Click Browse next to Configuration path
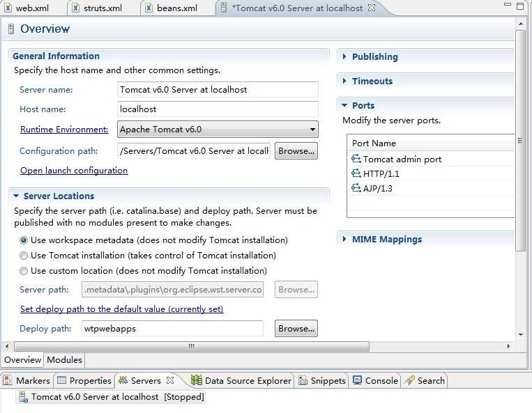This screenshot has height=413, width=532. coord(296,150)
